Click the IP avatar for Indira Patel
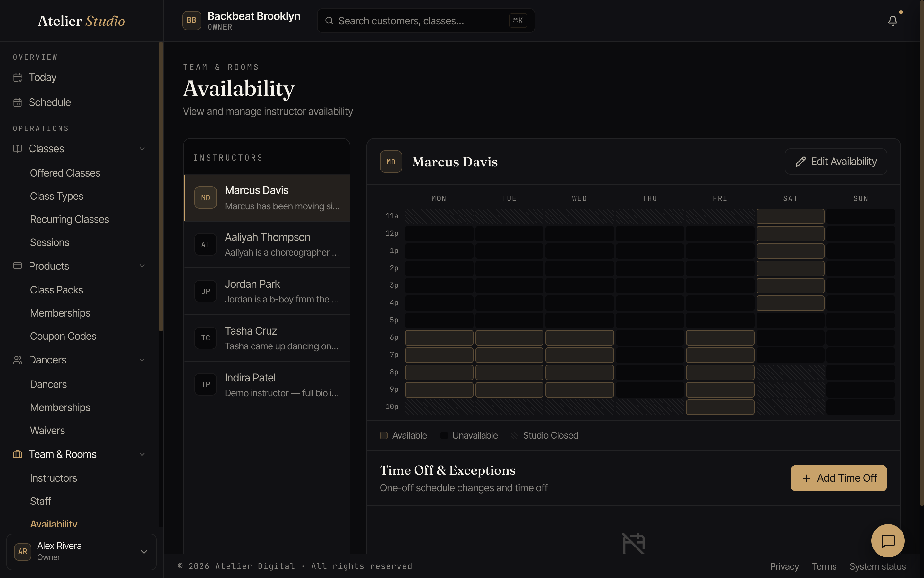 (205, 385)
